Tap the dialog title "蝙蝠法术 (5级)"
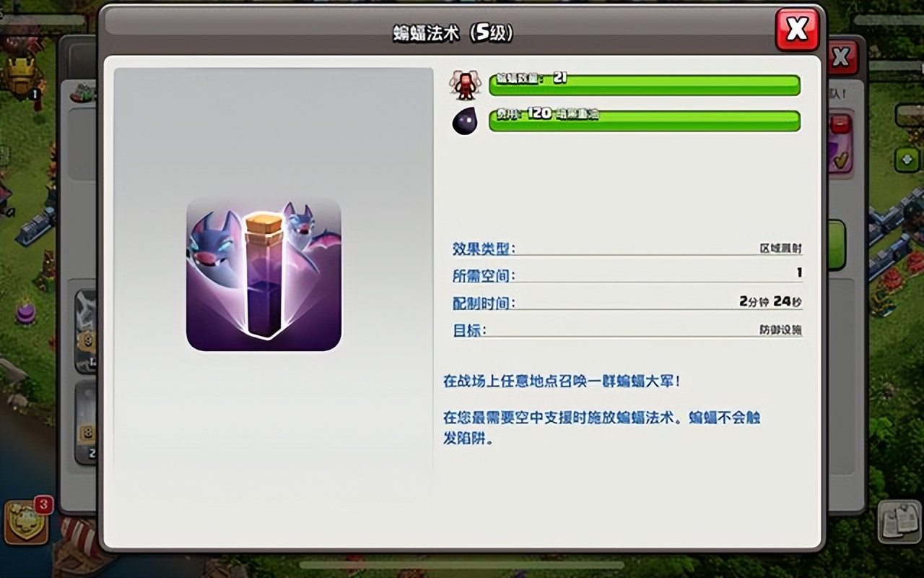The image size is (924, 578). click(x=453, y=34)
